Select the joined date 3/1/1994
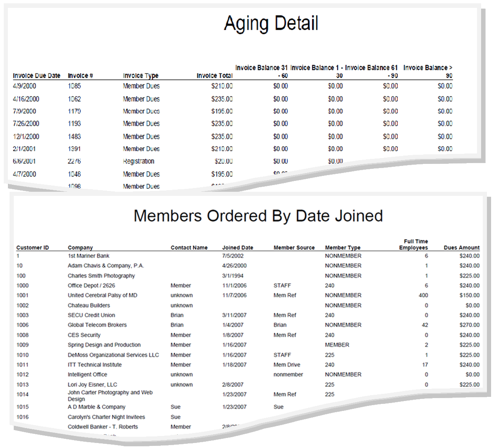 point(233,276)
